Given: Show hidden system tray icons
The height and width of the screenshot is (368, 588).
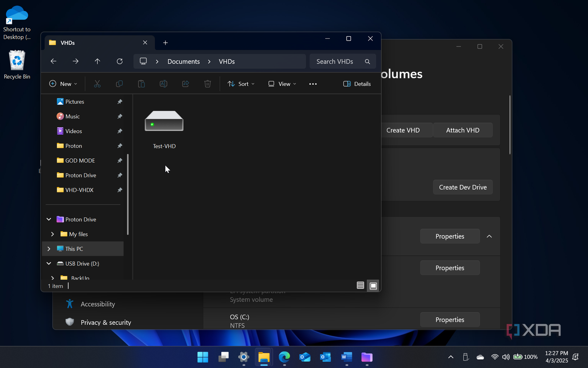Looking at the screenshot, I should coord(450,357).
